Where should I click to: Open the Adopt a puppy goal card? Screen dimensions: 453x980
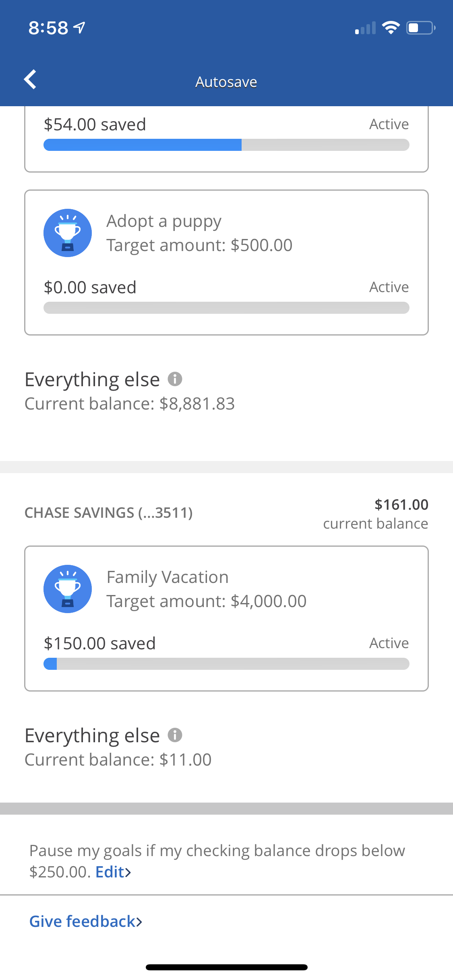tap(226, 262)
